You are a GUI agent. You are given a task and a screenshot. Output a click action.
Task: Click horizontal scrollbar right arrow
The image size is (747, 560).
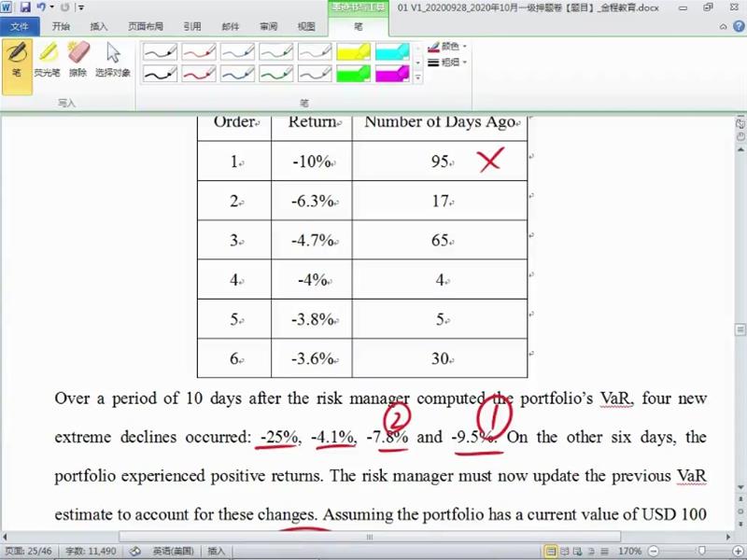point(728,537)
